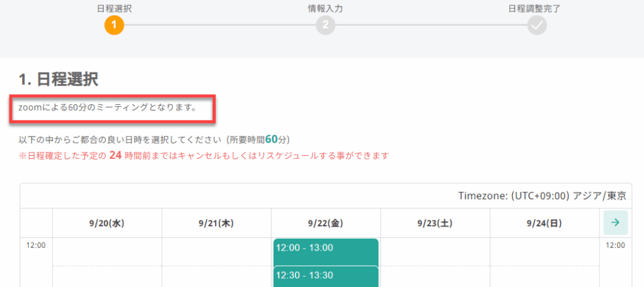This screenshot has height=287, width=644.
Task: Click the orange step 1 circle
Action: tap(114, 25)
